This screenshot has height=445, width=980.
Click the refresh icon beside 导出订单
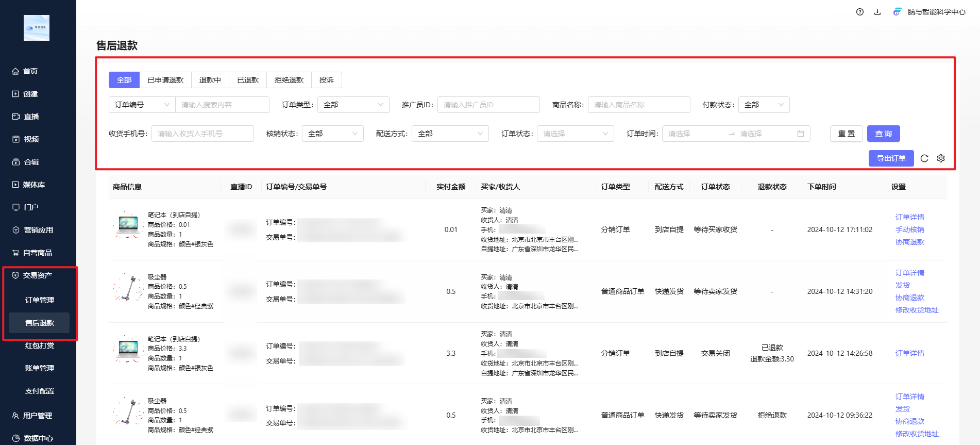coord(924,158)
